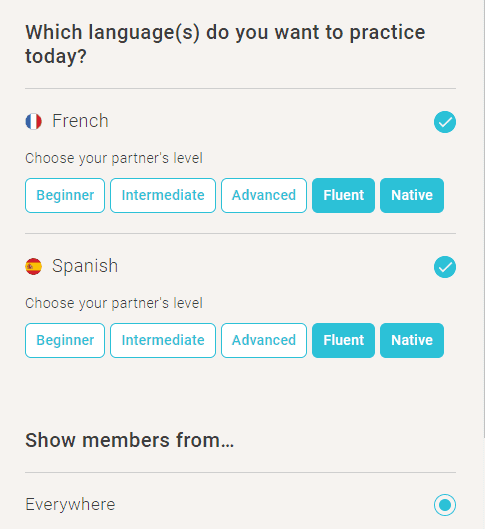Deselect Native level for French
This screenshot has width=485, height=529.
click(x=412, y=195)
